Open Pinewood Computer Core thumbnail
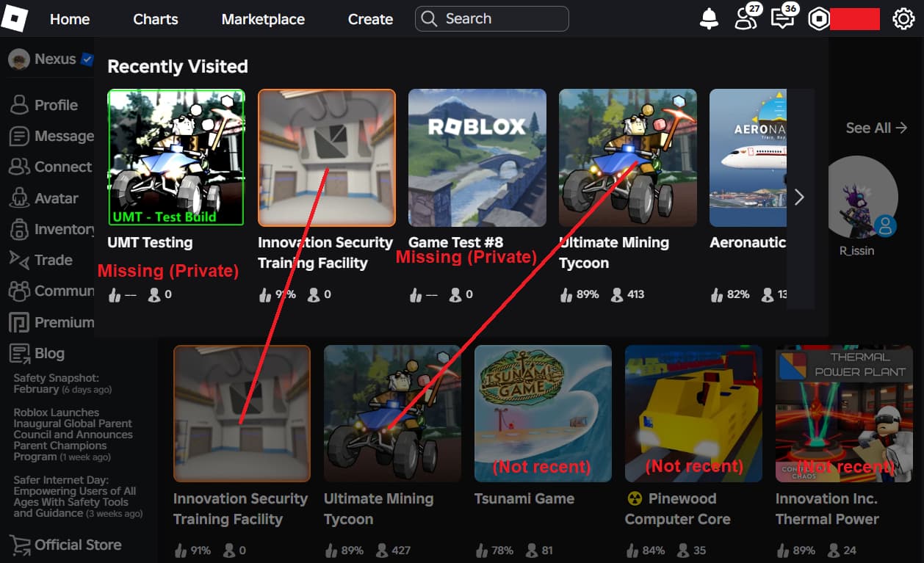This screenshot has width=924, height=563. click(x=693, y=413)
